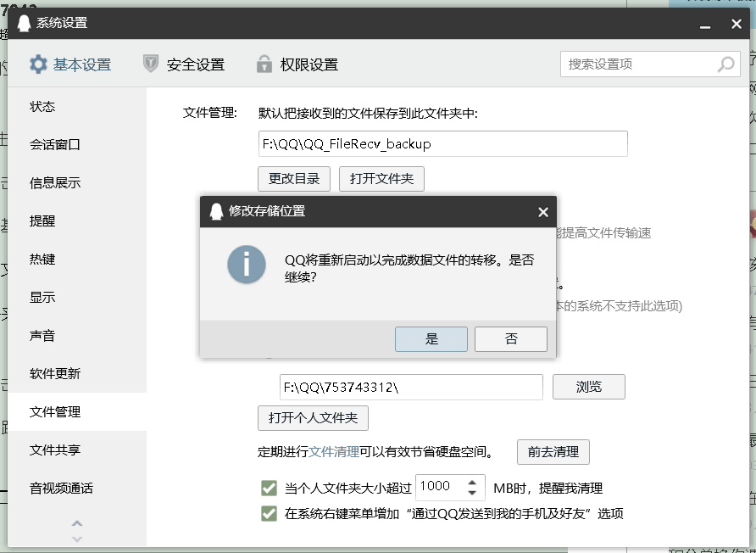Click the blue info icon in the dialog
The image size is (756, 553).
(247, 265)
